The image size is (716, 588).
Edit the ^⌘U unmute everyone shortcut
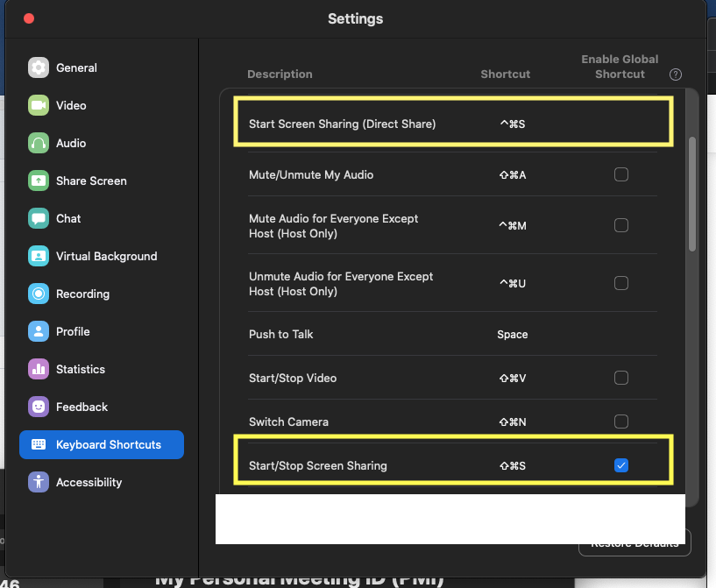513,284
